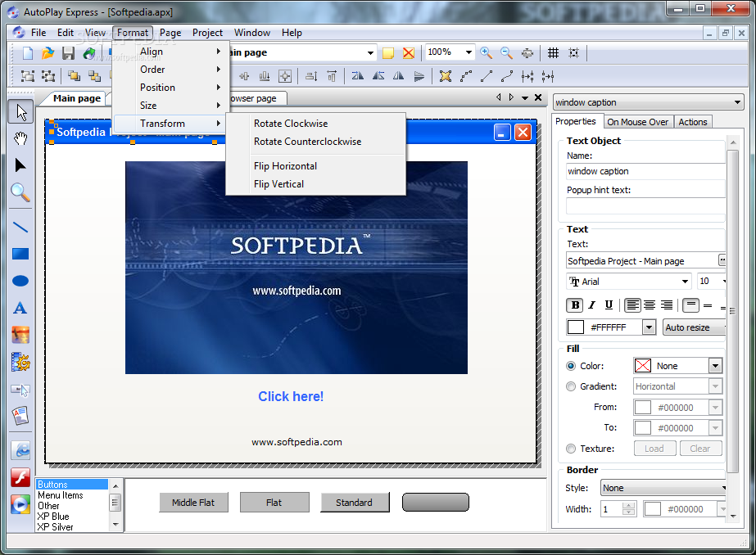Click the Standard button style
756x555 pixels.
(x=355, y=503)
